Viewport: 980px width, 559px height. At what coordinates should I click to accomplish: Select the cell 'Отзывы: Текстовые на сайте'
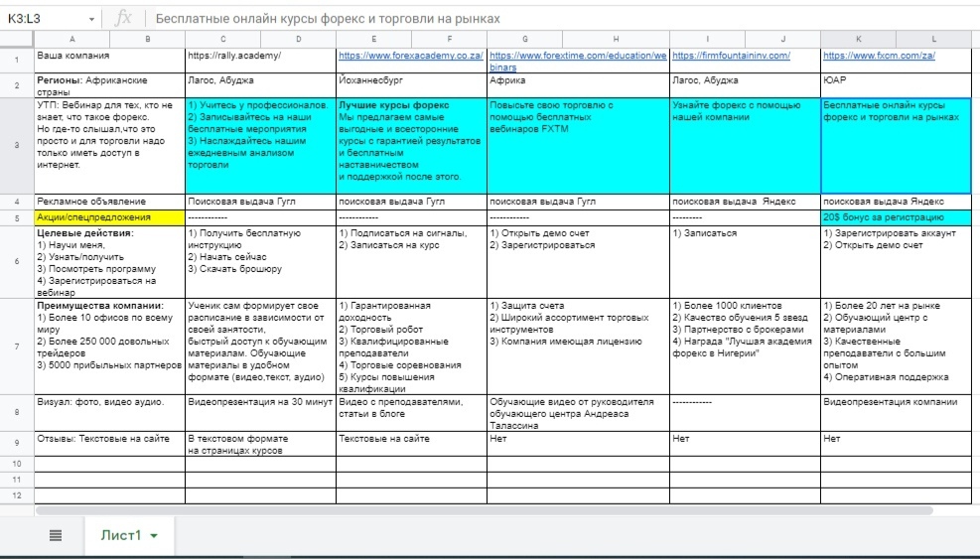[x=109, y=443]
